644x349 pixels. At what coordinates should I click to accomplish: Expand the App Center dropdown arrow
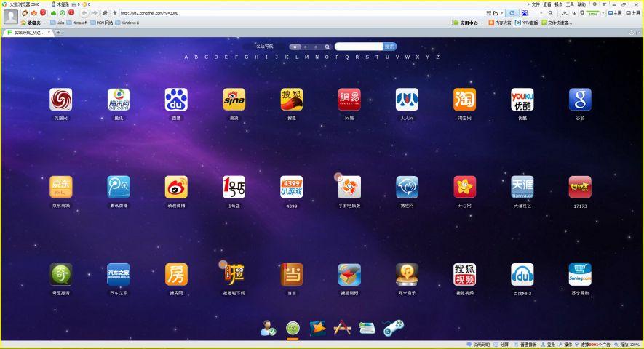482,23
